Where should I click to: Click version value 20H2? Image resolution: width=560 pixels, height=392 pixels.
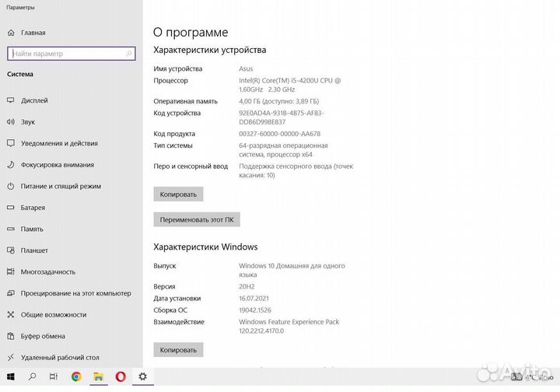click(247, 286)
